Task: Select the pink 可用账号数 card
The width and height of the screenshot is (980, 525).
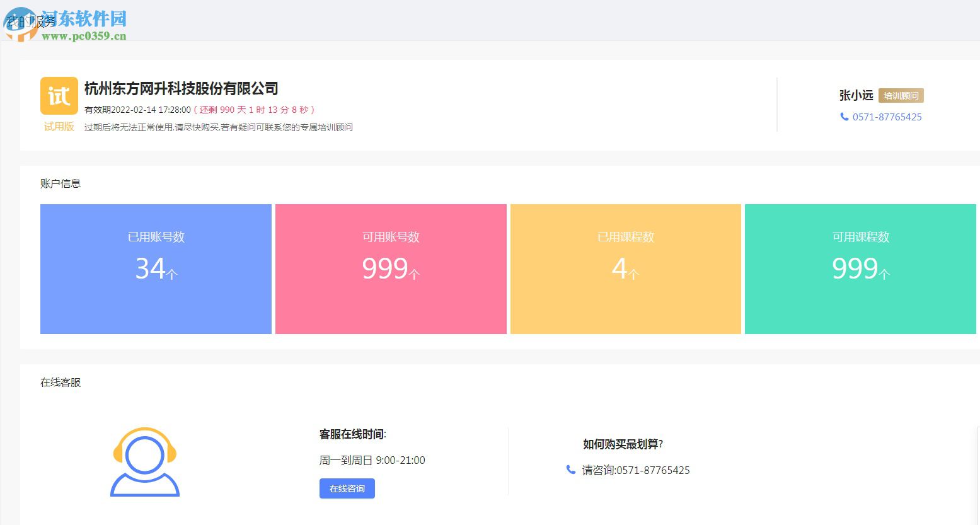Action: 391,269
